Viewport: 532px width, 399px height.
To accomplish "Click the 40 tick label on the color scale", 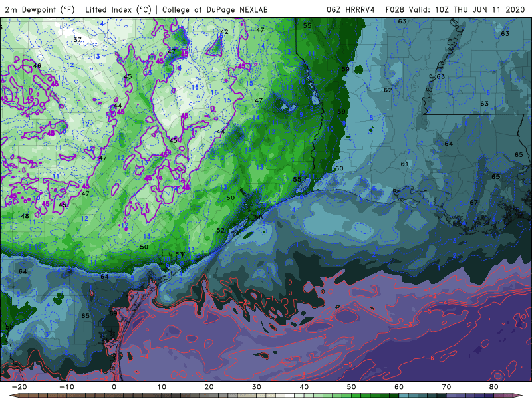I will tap(304, 387).
